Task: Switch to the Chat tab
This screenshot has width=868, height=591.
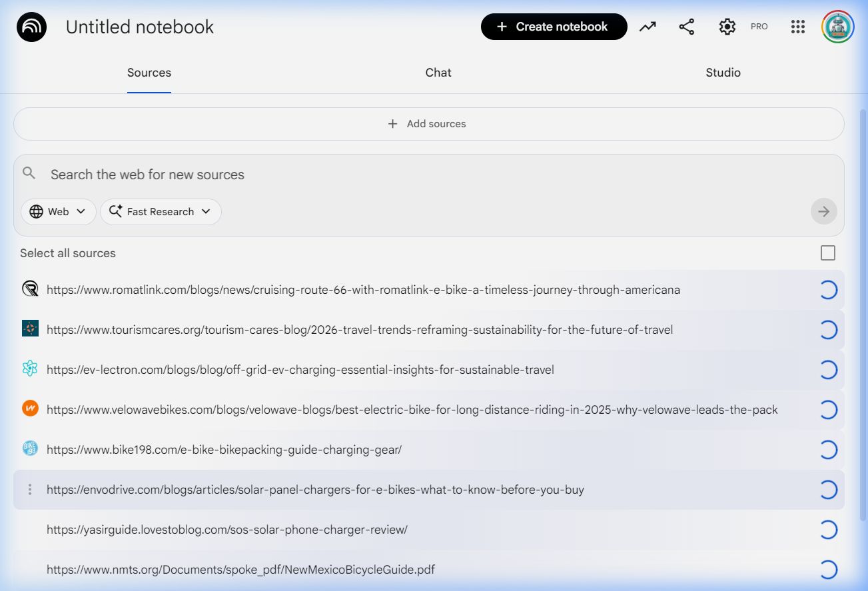Action: point(438,73)
